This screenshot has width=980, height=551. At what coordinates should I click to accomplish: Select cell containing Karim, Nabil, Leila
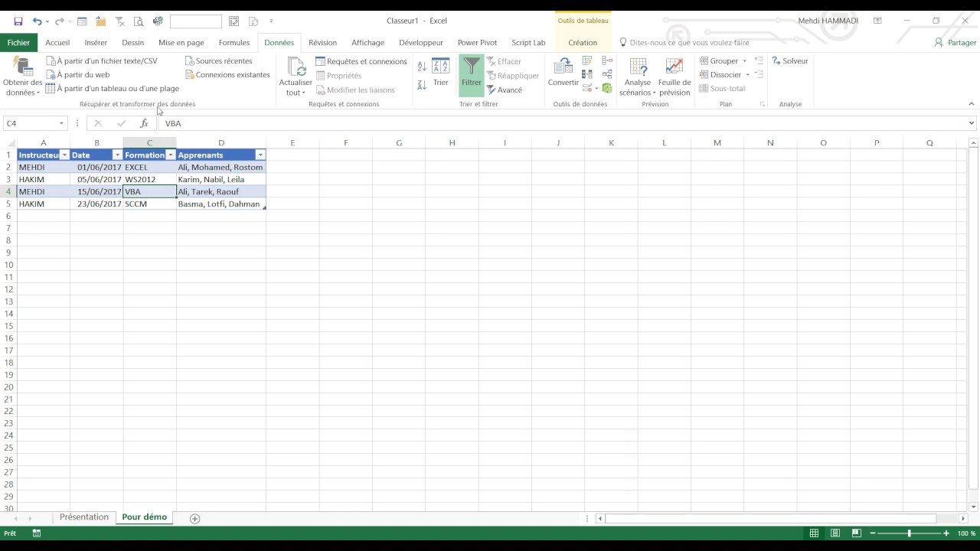221,180
